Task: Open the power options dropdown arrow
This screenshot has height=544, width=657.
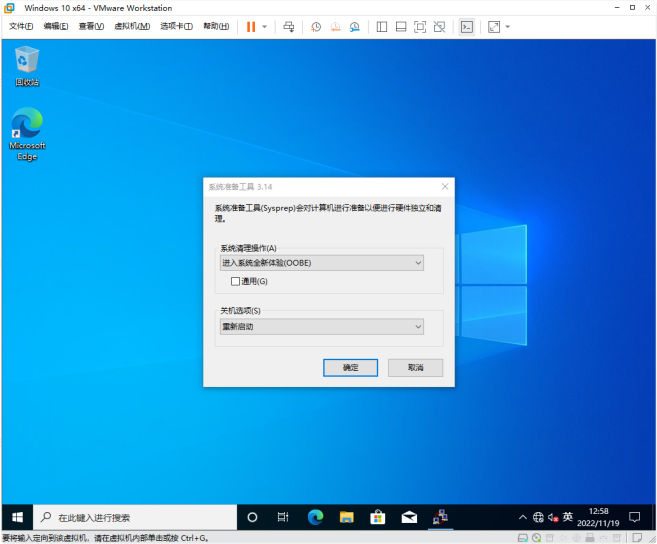Action: tap(264, 27)
